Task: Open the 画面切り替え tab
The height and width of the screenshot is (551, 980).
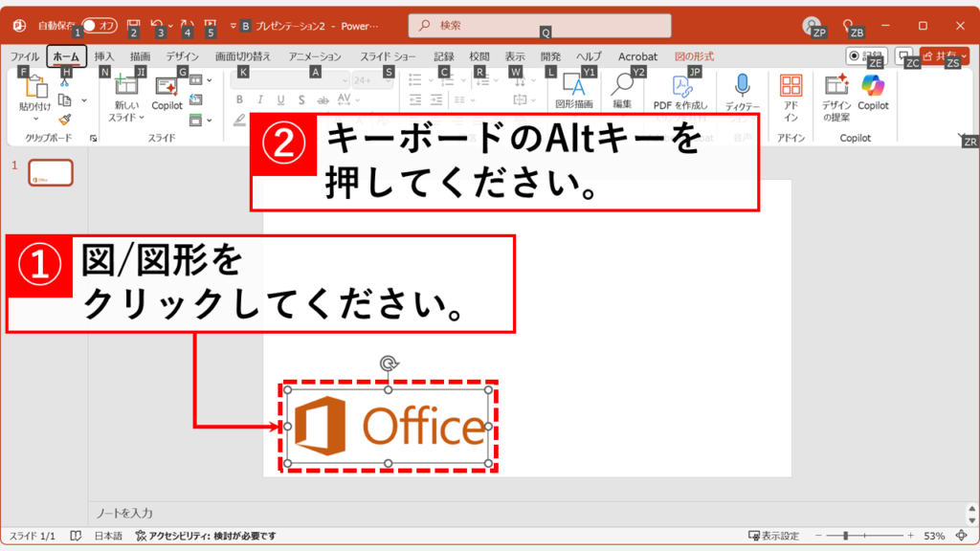Action: coord(242,56)
